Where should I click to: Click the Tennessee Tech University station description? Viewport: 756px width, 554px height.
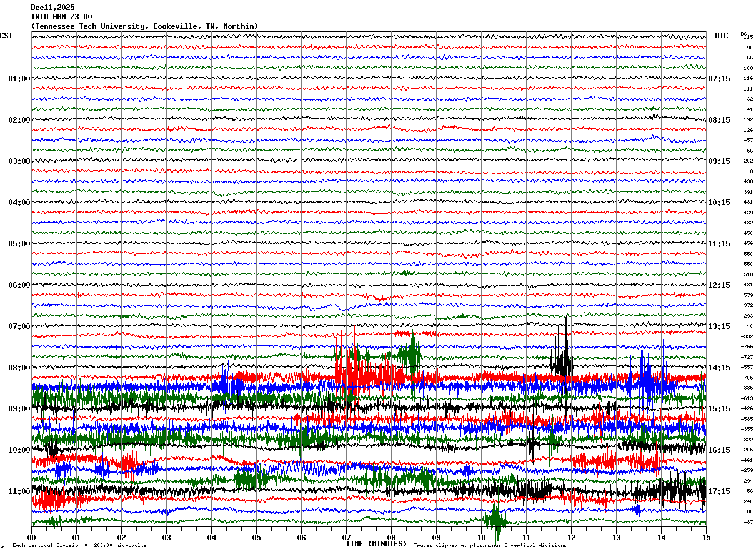(144, 26)
